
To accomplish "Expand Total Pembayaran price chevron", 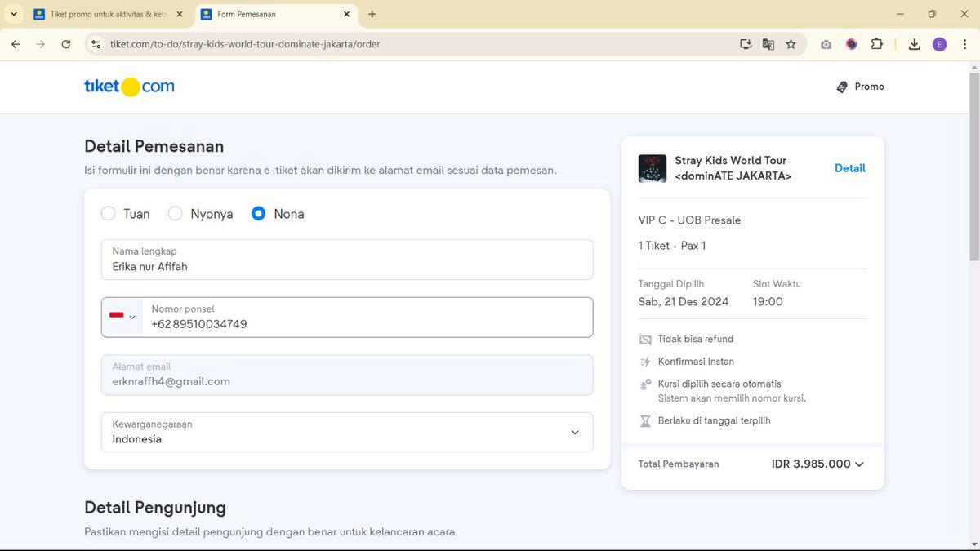I will click(859, 464).
